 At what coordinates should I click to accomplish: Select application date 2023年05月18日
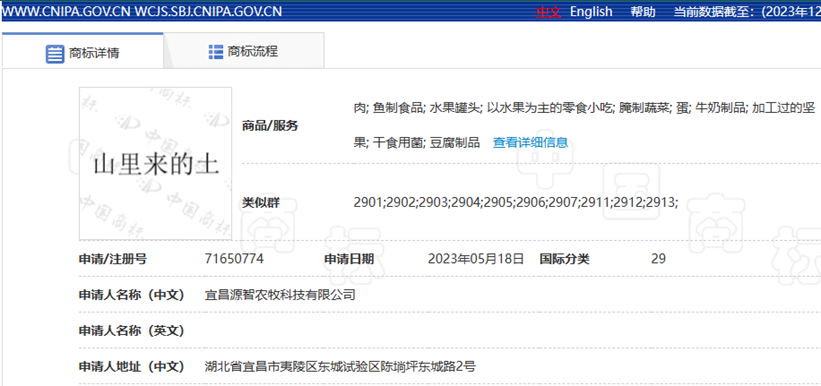pyautogui.click(x=476, y=259)
